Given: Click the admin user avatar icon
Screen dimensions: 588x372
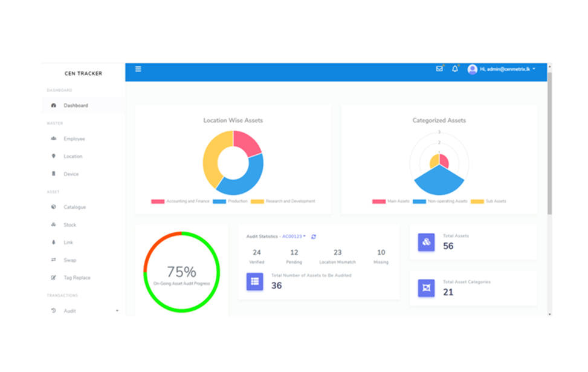Looking at the screenshot, I should click(x=473, y=70).
